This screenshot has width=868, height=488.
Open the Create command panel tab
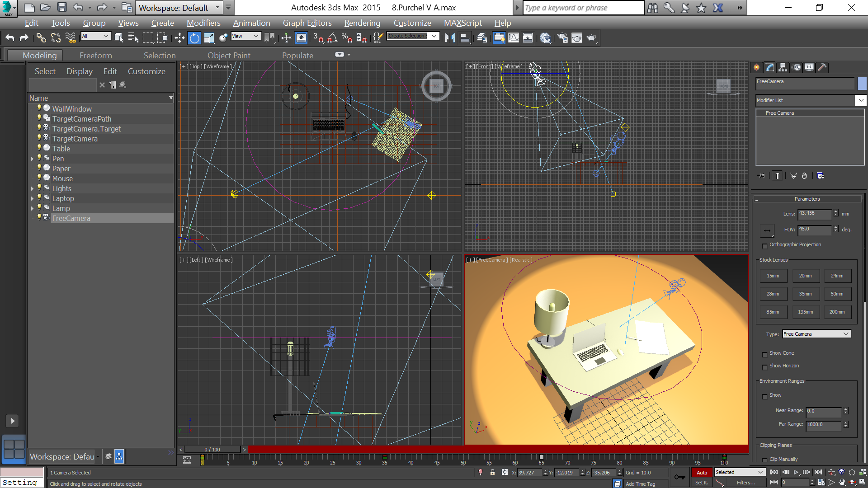pos(756,67)
